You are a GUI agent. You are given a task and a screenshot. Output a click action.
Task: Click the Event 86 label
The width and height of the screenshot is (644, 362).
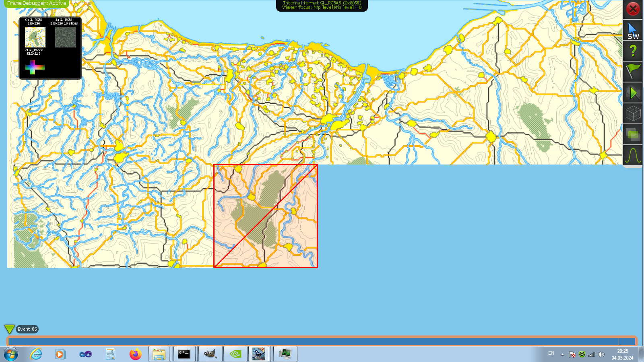(x=27, y=329)
